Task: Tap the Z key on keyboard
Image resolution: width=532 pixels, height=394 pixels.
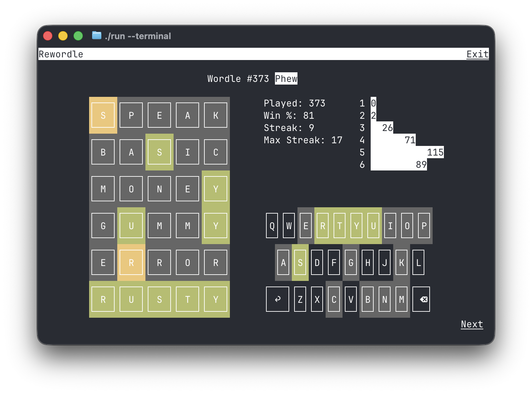Action: (x=300, y=299)
